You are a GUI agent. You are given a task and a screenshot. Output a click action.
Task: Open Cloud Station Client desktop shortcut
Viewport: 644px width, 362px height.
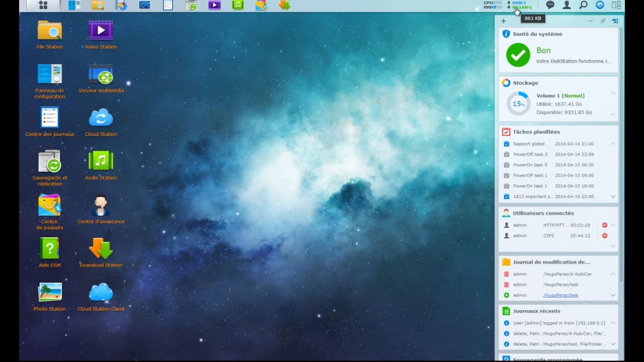[x=101, y=297]
